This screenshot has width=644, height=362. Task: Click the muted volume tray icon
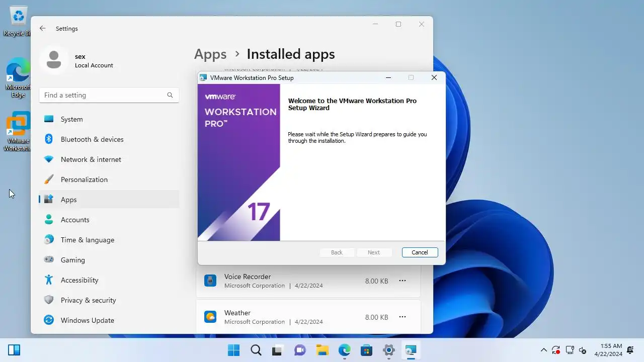pyautogui.click(x=583, y=350)
